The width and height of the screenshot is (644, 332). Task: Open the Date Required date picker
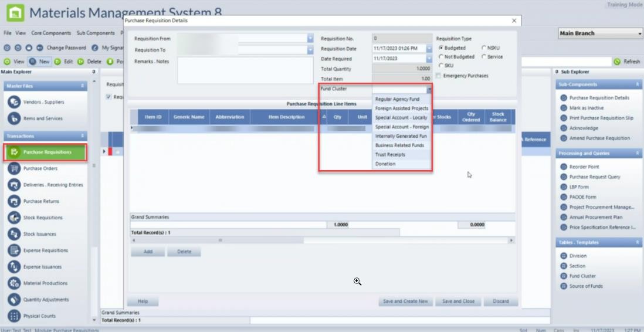429,59
